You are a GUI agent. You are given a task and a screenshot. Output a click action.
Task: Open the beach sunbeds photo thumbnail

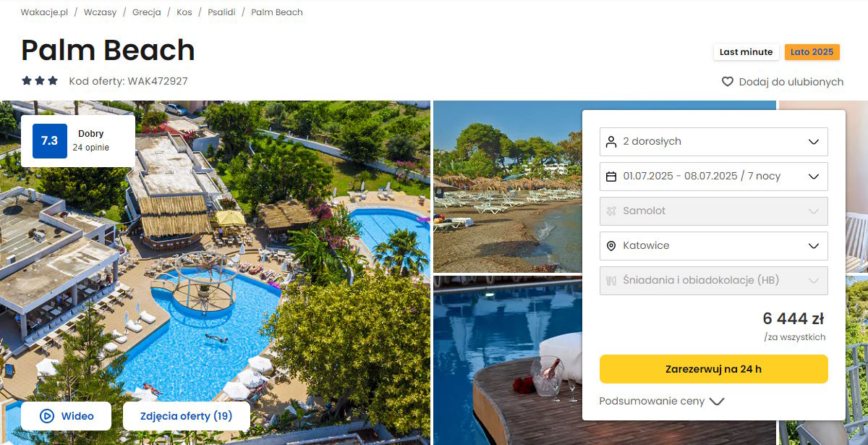coord(507,187)
